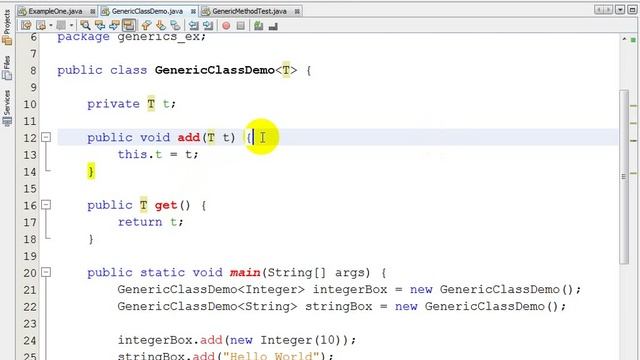The image size is (640, 360).
Task: Find the previous occurrence
Action: click(100, 26)
